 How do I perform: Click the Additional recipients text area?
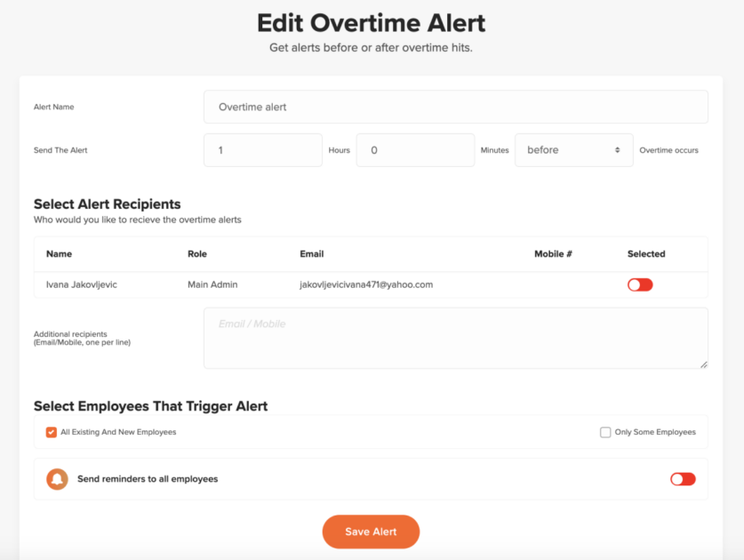(x=455, y=338)
